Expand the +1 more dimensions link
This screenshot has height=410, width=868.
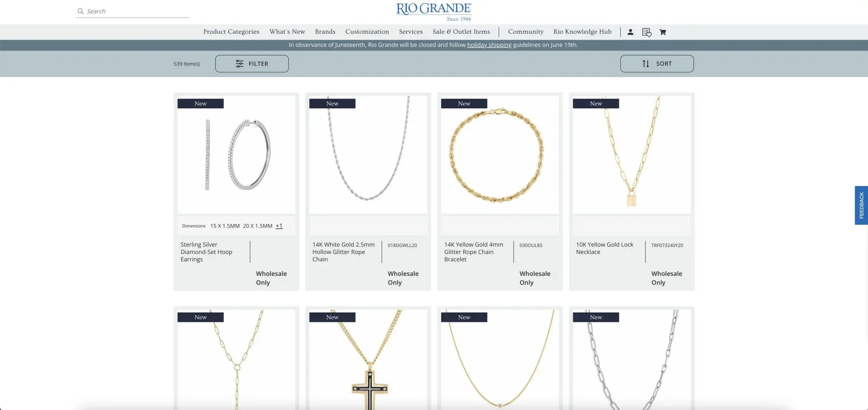[x=279, y=226]
